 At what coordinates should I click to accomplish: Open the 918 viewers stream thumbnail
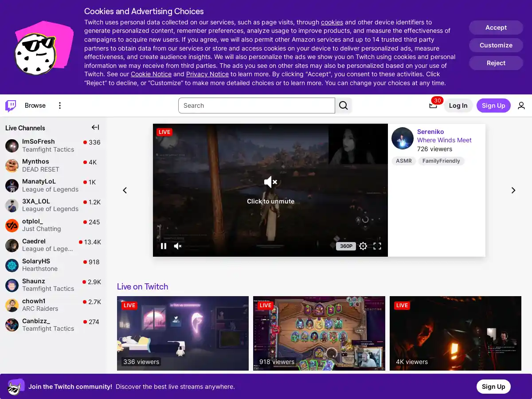pos(319,333)
